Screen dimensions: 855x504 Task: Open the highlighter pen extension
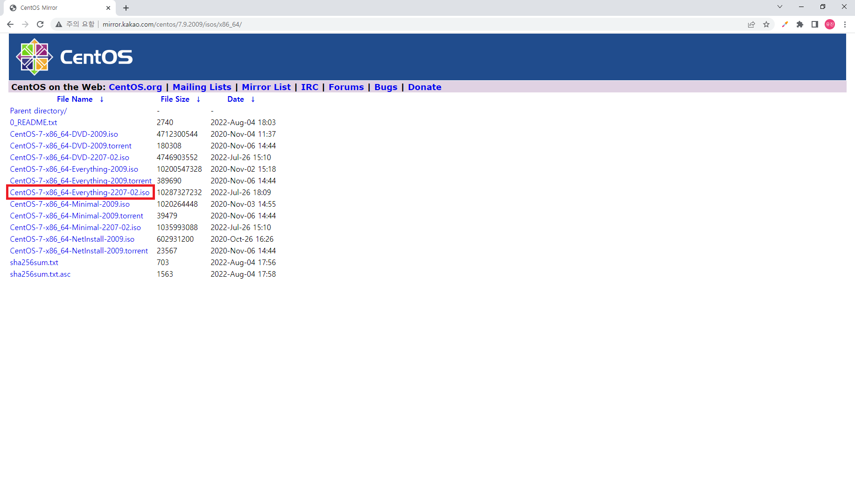tap(785, 24)
